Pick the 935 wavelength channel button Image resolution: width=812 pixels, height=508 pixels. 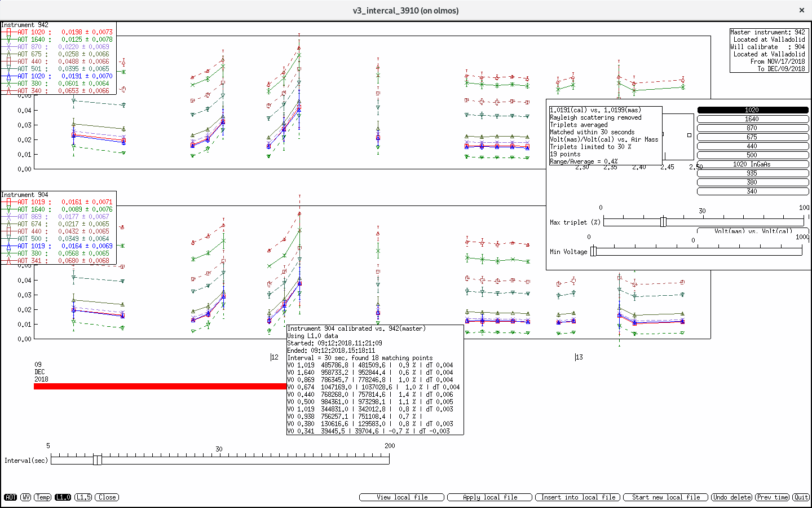coord(753,173)
